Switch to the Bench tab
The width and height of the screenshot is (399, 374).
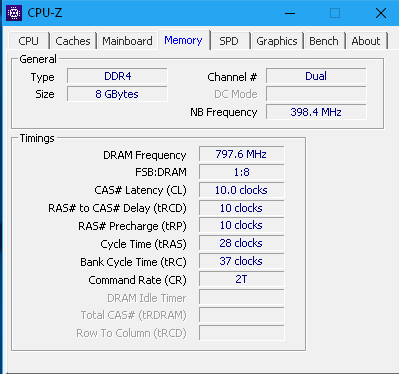click(x=324, y=41)
